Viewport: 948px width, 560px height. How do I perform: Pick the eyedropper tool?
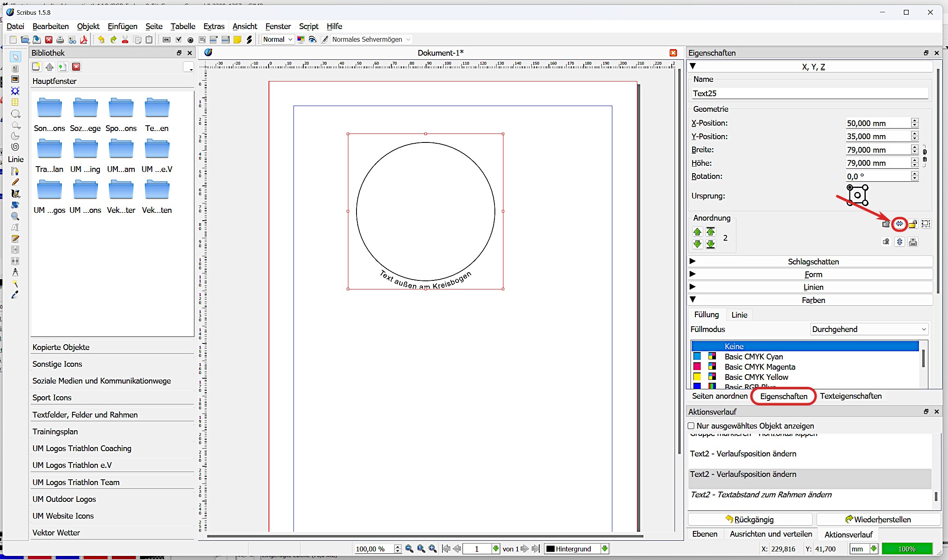[15, 295]
